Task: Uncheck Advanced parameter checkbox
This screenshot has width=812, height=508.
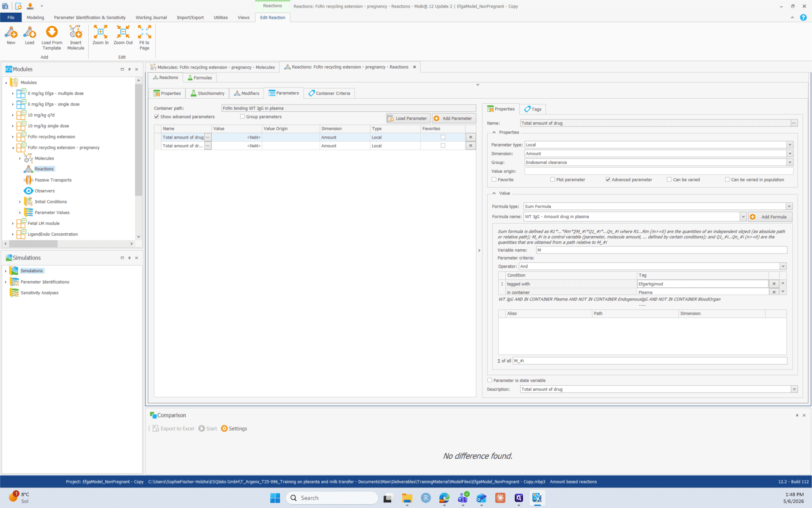Action: (608, 179)
